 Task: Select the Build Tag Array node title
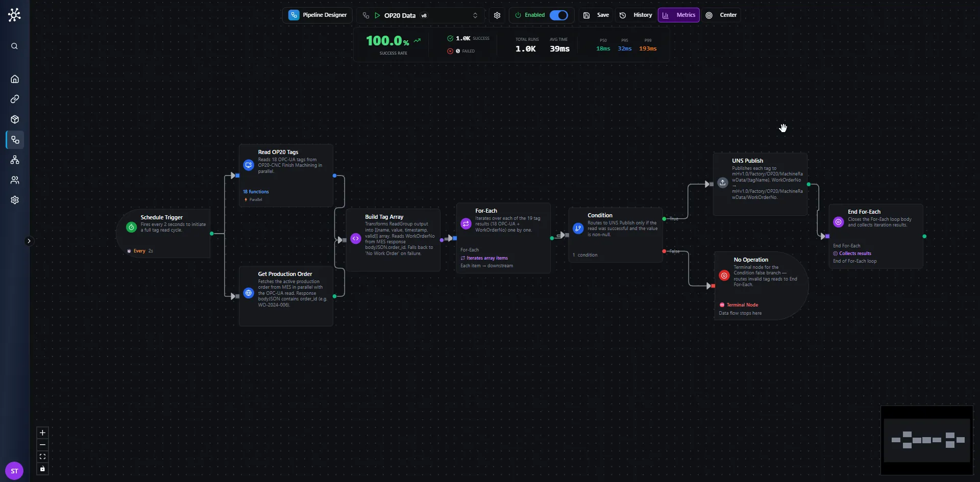[x=384, y=217]
